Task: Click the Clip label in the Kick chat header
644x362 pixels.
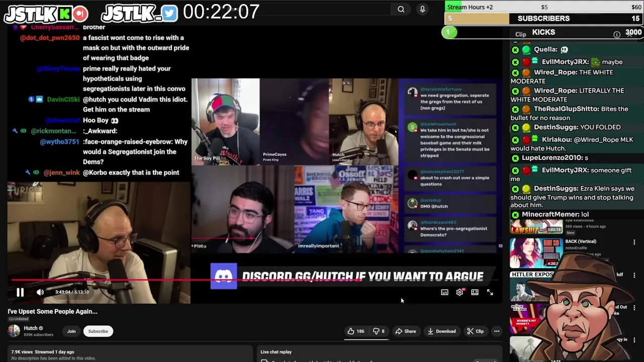Action: pos(521,34)
